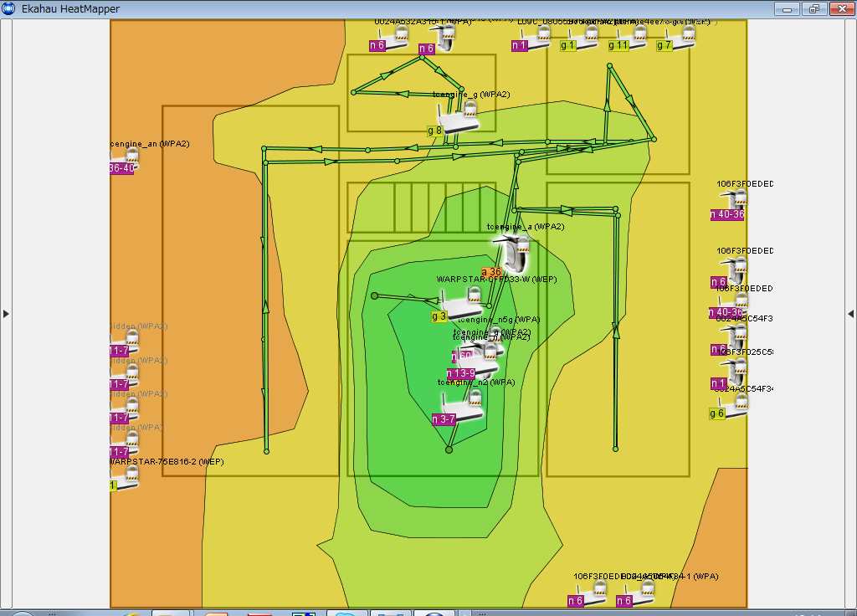Expand the left side panel arrow
Viewport: 857px width, 616px height.
click(6, 314)
